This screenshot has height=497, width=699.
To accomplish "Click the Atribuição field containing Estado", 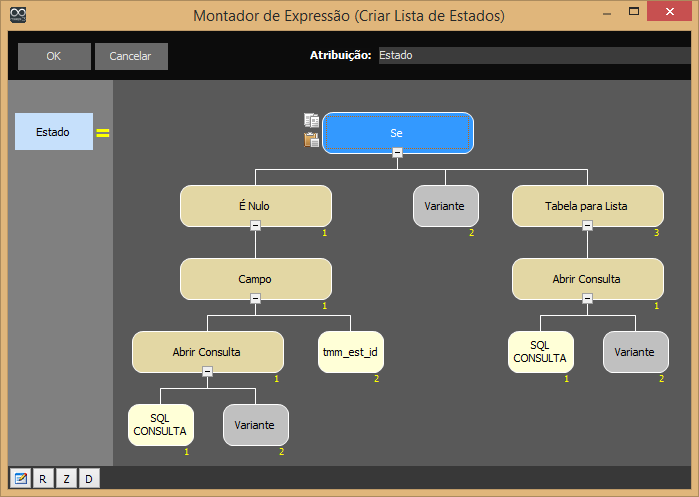I will pos(530,56).
